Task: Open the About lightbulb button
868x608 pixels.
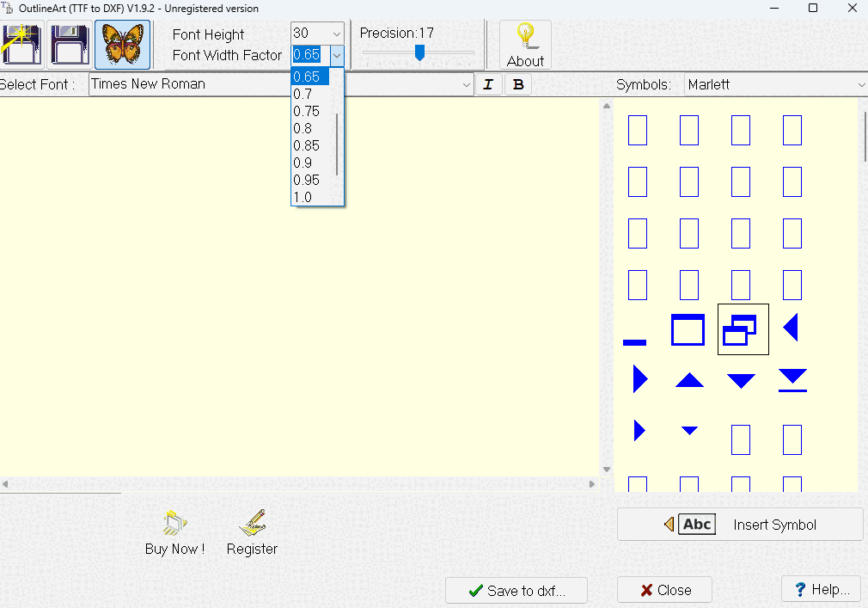Action: click(x=525, y=45)
